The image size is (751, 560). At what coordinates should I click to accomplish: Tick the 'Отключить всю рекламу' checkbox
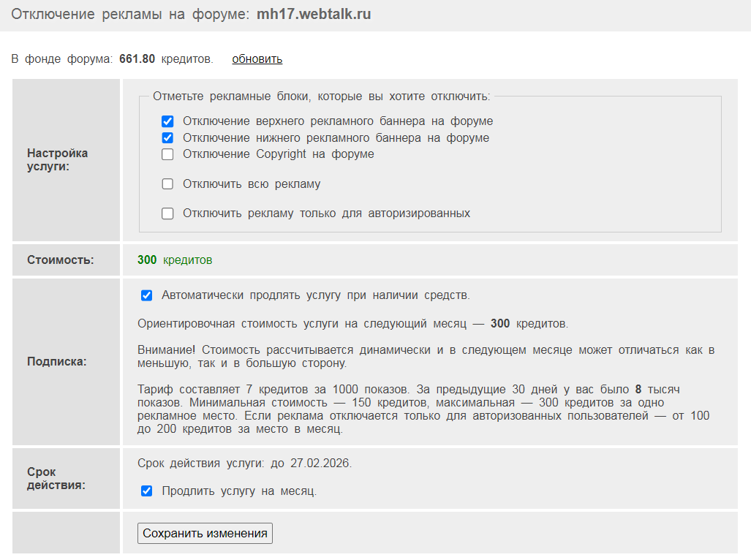pos(167,184)
